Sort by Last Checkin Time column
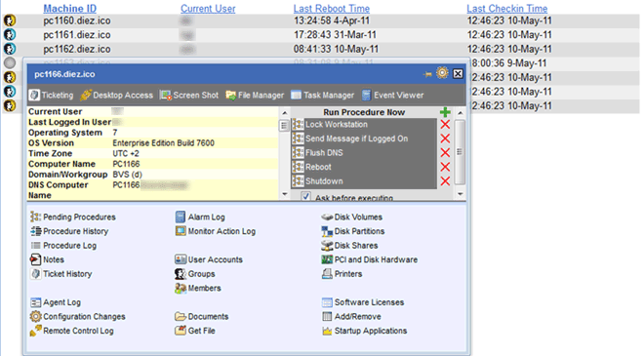Image resolution: width=644 pixels, height=356 pixels. [506, 8]
